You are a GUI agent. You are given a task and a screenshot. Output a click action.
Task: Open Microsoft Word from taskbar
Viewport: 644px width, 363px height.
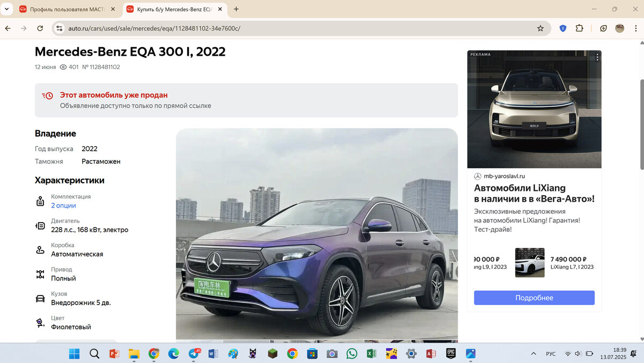pos(213,353)
